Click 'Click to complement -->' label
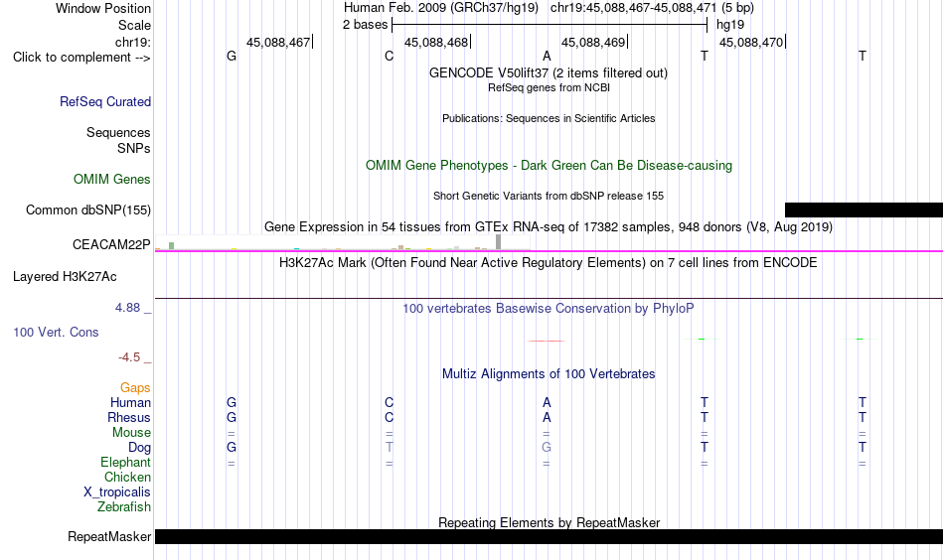Image resolution: width=944 pixels, height=560 pixels. pos(81,58)
